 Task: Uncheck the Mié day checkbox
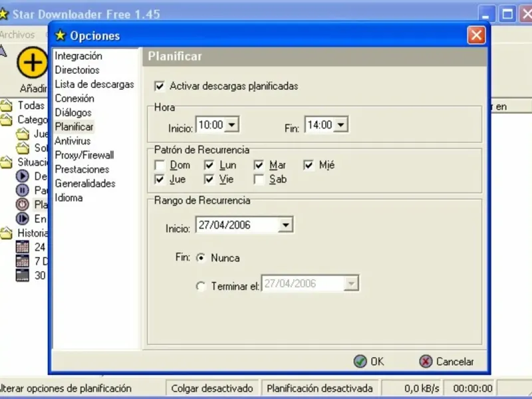(309, 165)
